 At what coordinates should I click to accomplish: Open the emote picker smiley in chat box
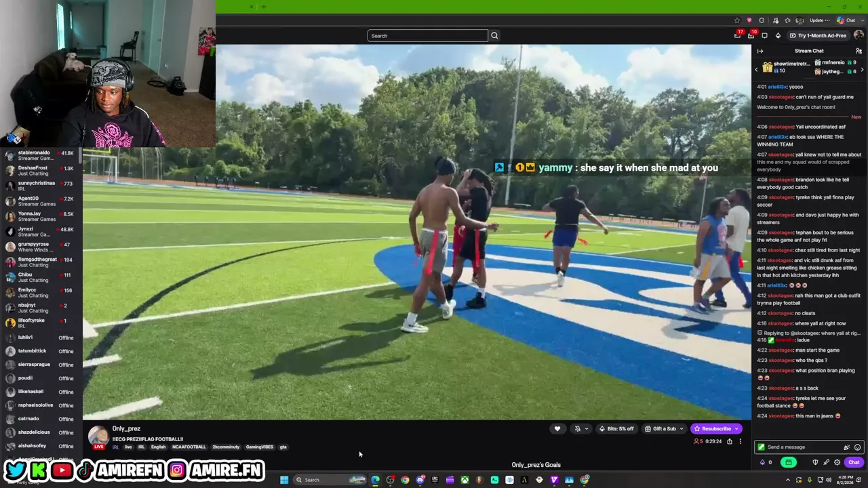point(857,447)
